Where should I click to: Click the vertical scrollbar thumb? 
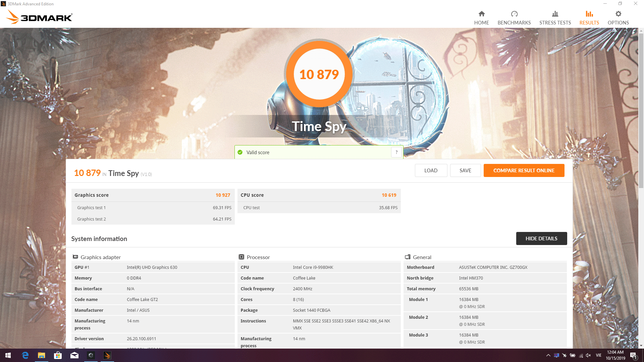point(641,111)
